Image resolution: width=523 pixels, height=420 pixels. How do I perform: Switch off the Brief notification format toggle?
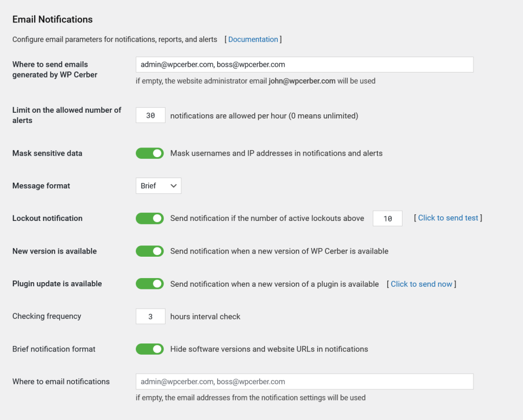click(x=150, y=349)
